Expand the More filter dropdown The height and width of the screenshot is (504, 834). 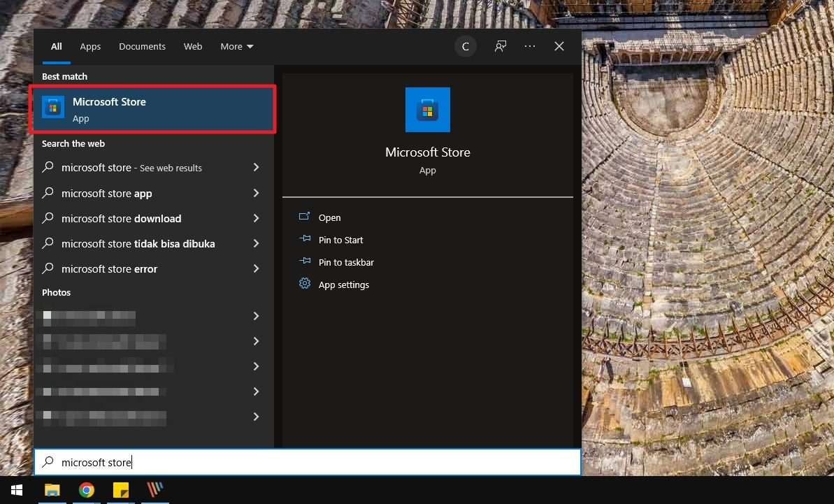point(236,46)
